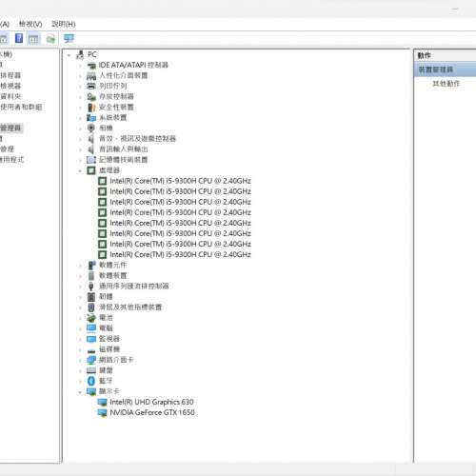Click the IDE ATA/ATAPI 控制器 category icon
The width and height of the screenshot is (476, 476).
91,66
